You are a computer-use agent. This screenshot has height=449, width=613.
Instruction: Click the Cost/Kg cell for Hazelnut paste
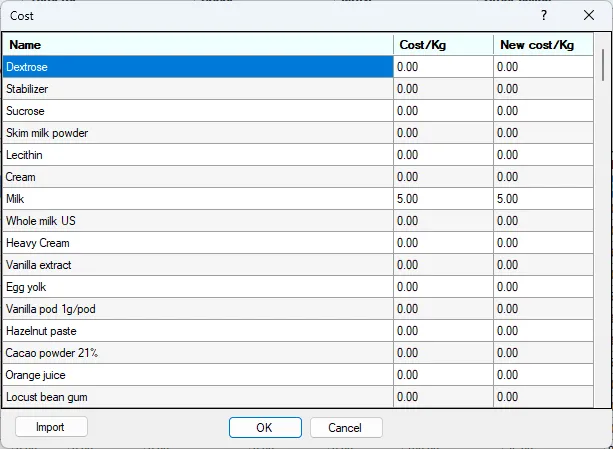(x=443, y=331)
